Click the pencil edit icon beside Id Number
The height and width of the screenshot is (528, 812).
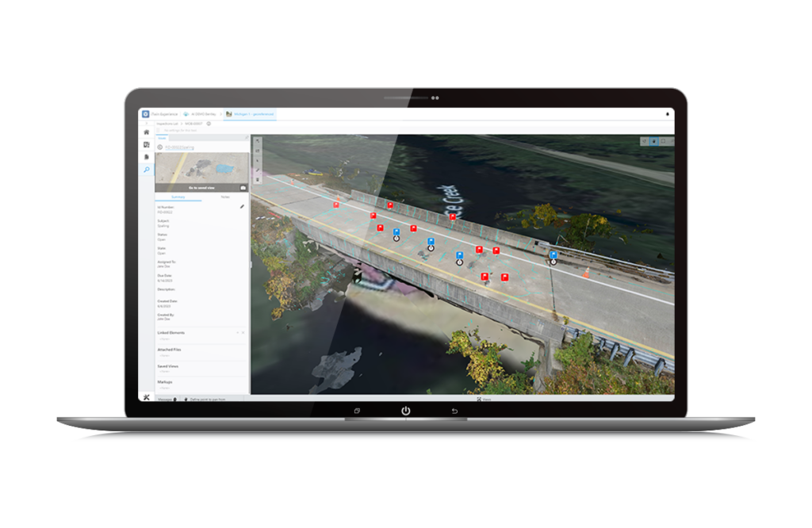pos(242,207)
